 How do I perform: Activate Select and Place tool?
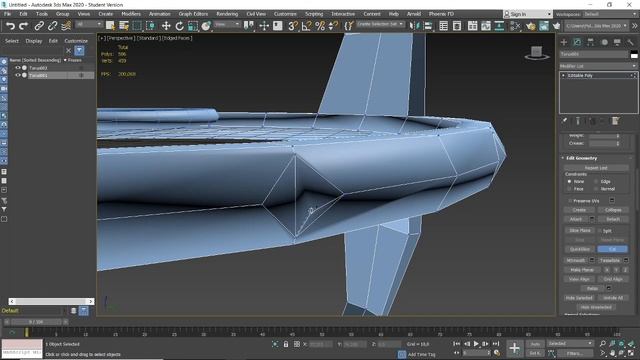(x=206, y=26)
